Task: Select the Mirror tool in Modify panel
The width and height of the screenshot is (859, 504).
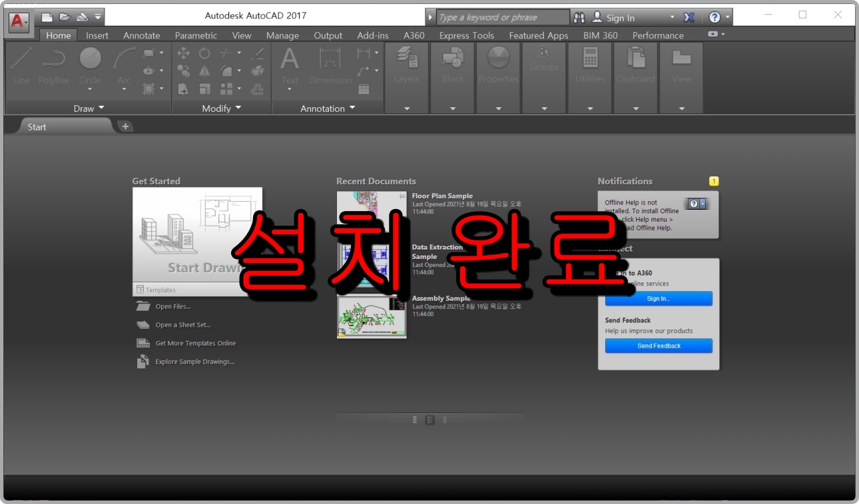Action: [x=205, y=71]
